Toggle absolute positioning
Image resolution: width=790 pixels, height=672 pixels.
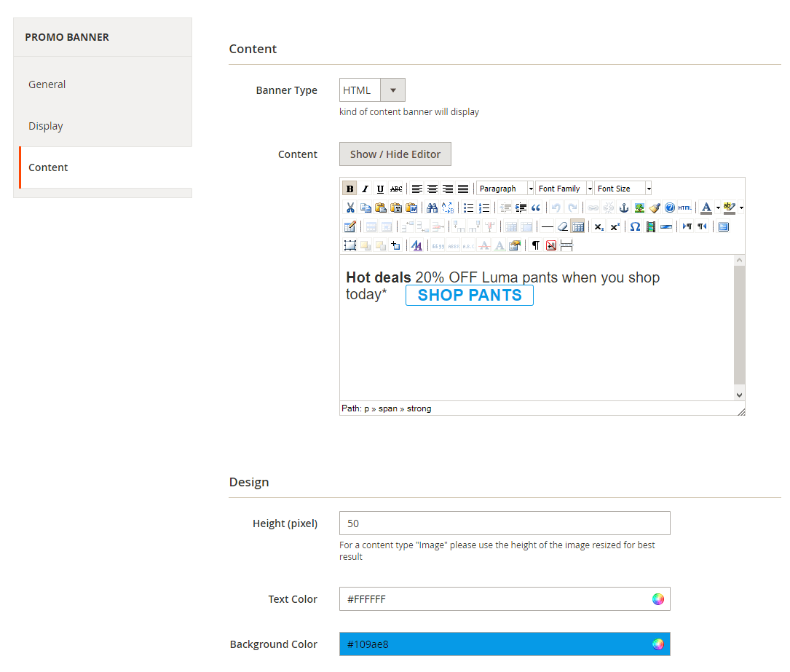396,245
